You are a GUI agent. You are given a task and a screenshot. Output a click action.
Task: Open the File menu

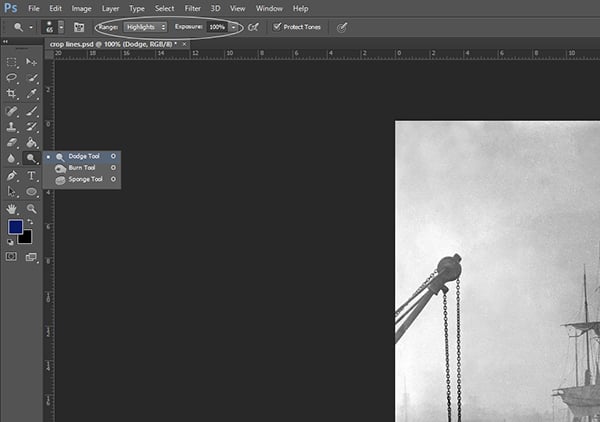(x=34, y=8)
